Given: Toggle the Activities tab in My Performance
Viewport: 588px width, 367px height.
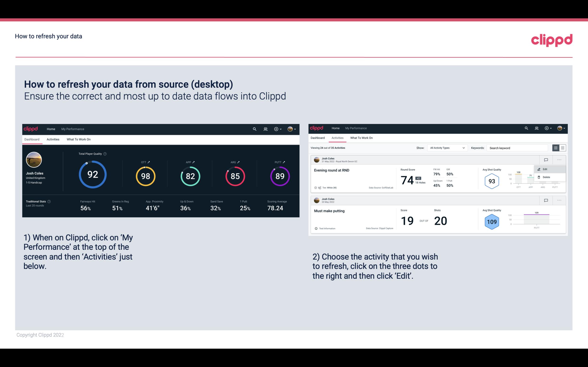Looking at the screenshot, I should (53, 139).
